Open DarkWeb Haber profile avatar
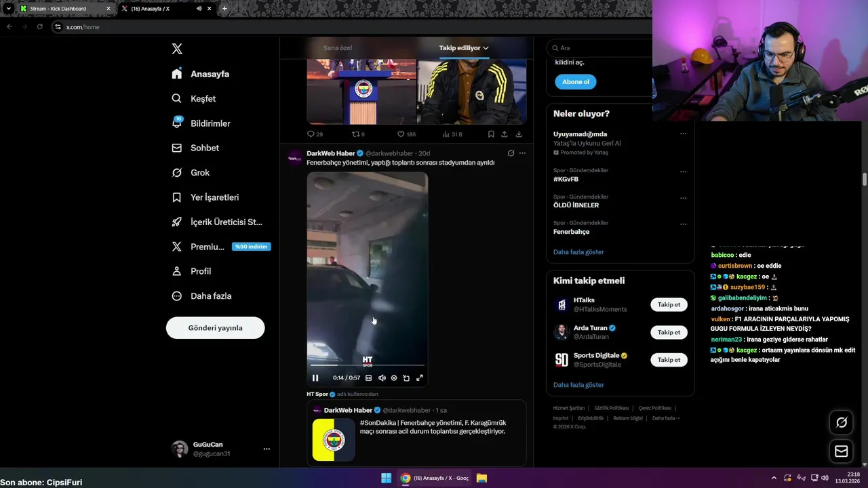 click(294, 159)
